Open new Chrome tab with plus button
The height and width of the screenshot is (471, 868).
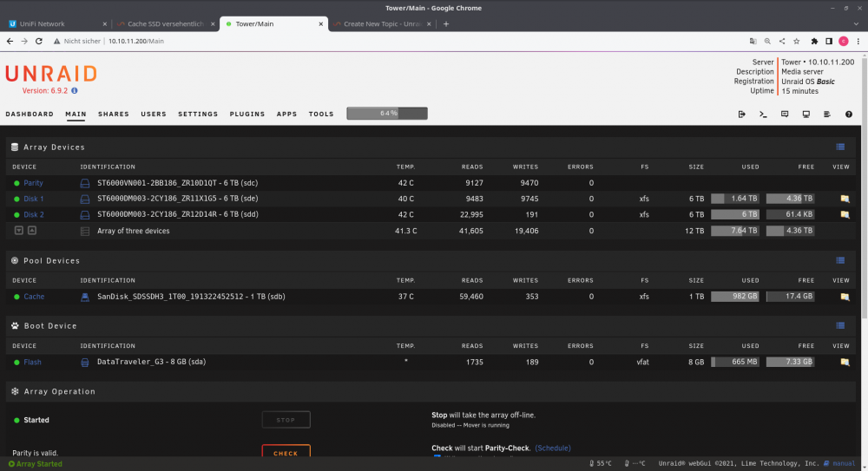[x=446, y=23]
